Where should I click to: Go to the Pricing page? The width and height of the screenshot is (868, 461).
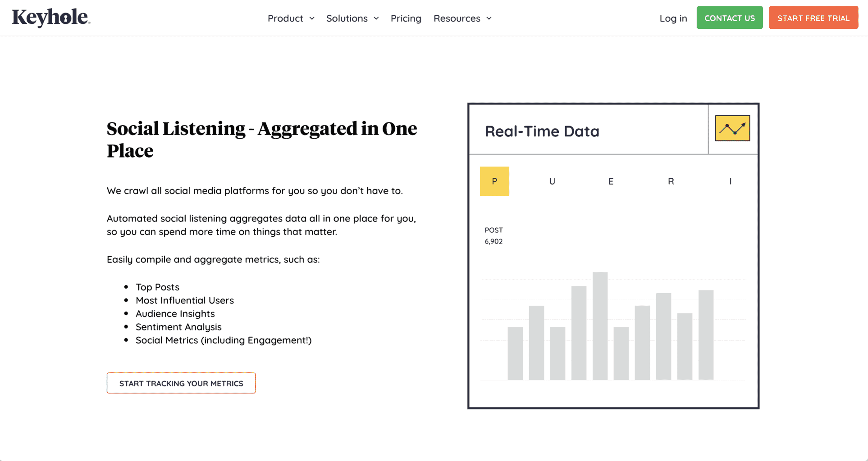406,18
